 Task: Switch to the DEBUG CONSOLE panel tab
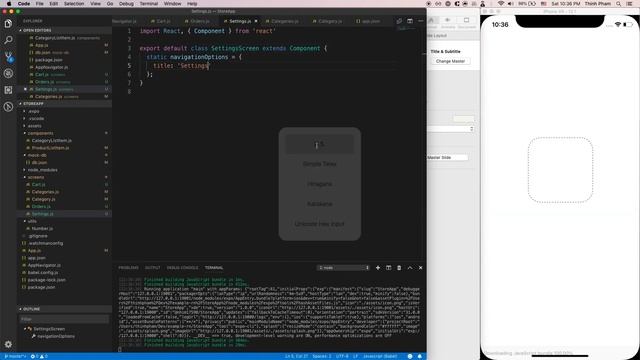point(182,268)
